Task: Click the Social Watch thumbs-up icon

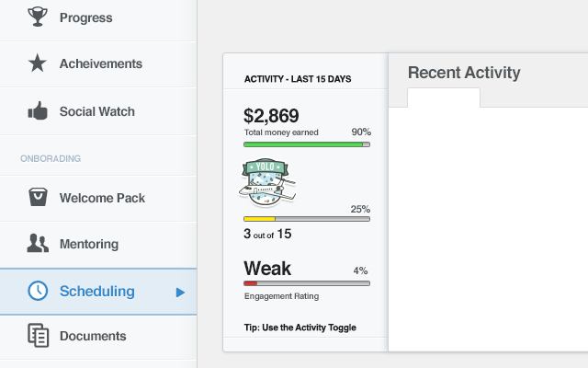Action: tap(37, 111)
